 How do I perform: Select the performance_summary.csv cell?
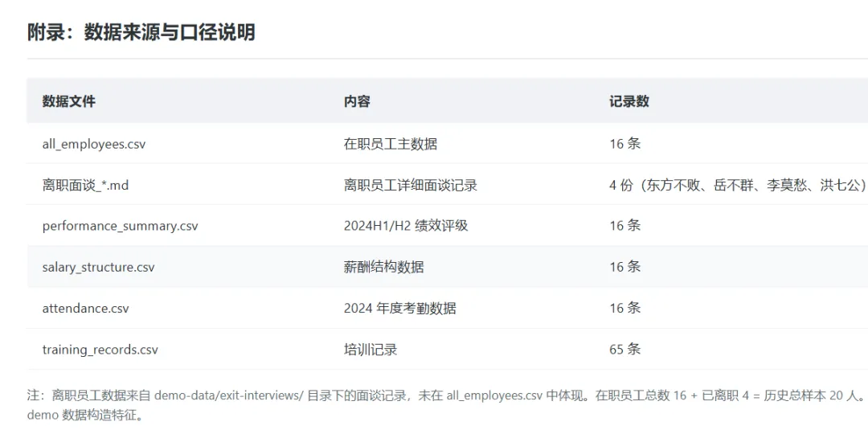point(120,226)
